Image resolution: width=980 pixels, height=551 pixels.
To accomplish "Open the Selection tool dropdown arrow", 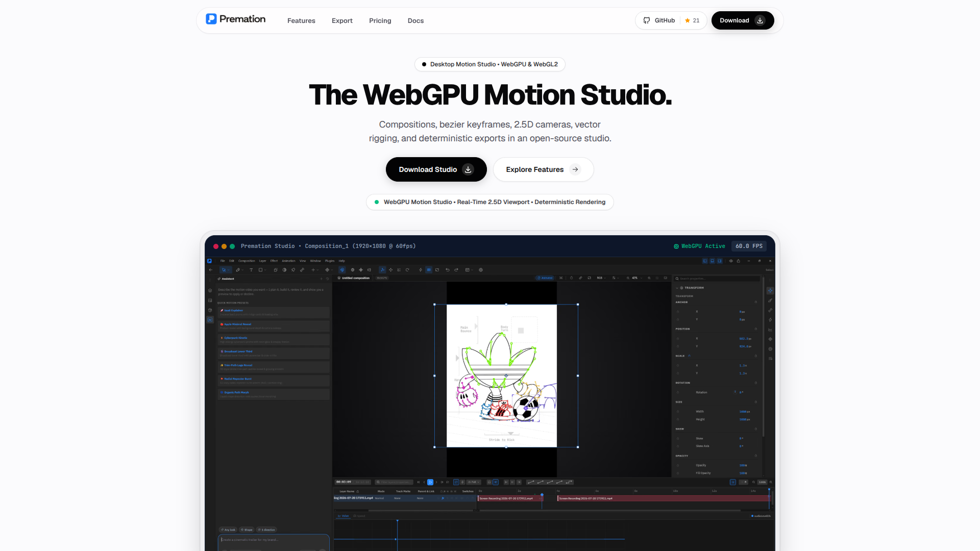I will [229, 270].
